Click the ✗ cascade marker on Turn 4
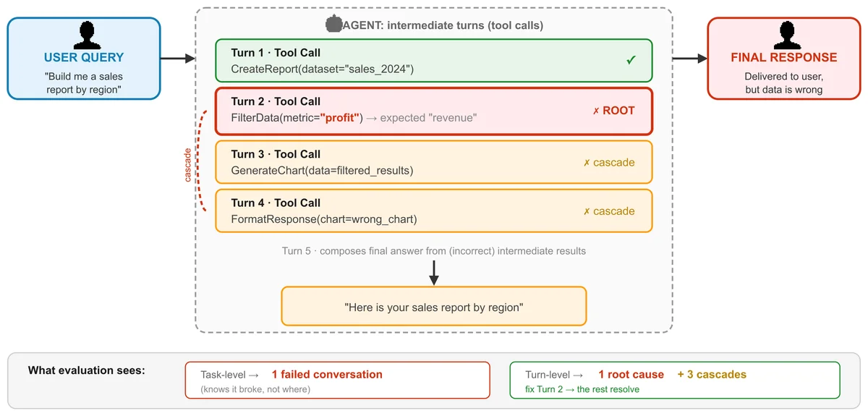This screenshot has height=416, width=868. [x=608, y=211]
